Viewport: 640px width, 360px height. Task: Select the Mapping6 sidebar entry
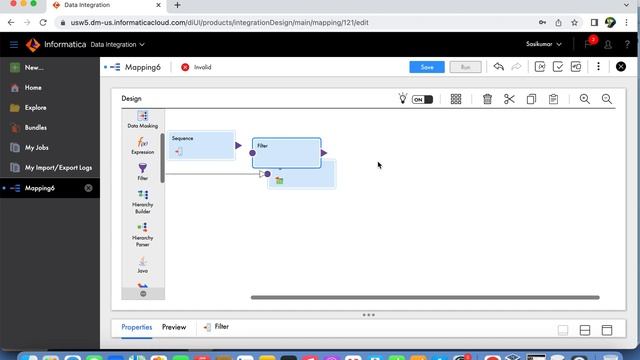pyautogui.click(x=40, y=188)
